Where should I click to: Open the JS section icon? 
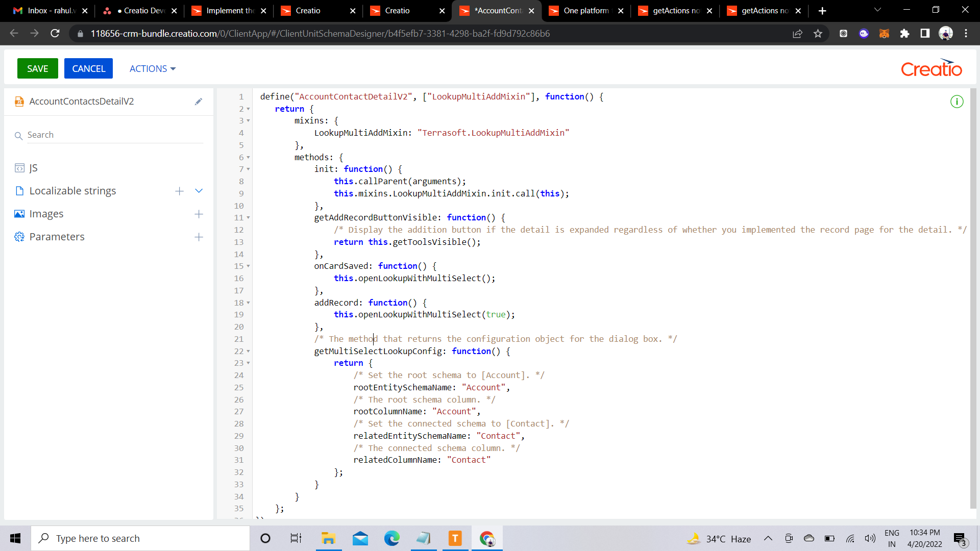19,168
